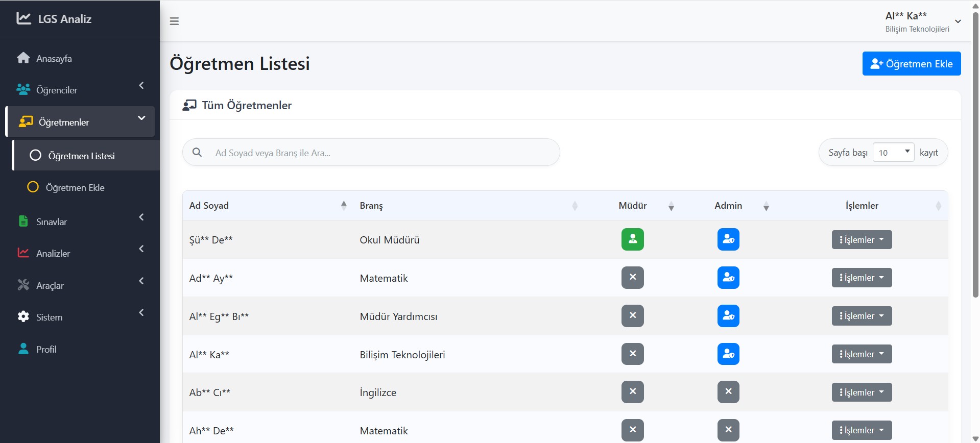Viewport: 980px width, 443px height.
Task: Open Öğretmen Ekle in the sidebar
Action: (75, 188)
